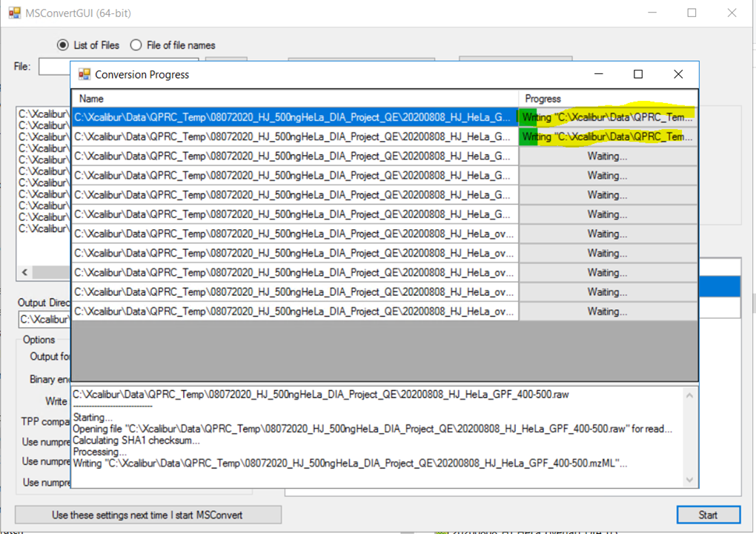Click the up arrow of the log scrollbar
The image size is (756, 534).
[689, 395]
